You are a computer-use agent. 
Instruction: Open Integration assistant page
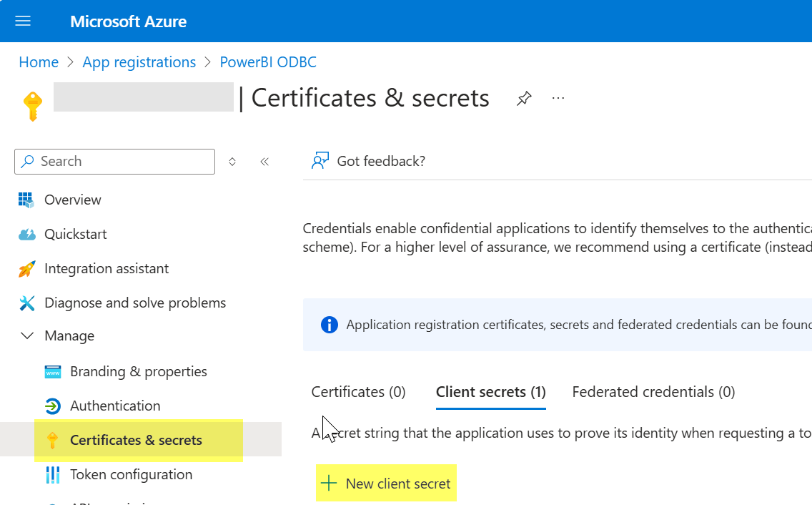click(x=107, y=268)
